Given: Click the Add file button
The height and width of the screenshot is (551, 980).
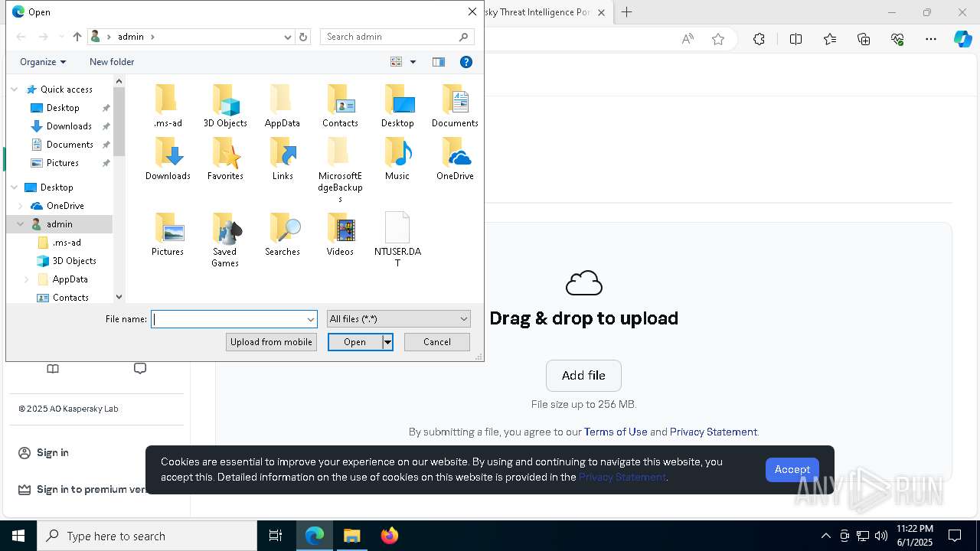Looking at the screenshot, I should pyautogui.click(x=583, y=376).
